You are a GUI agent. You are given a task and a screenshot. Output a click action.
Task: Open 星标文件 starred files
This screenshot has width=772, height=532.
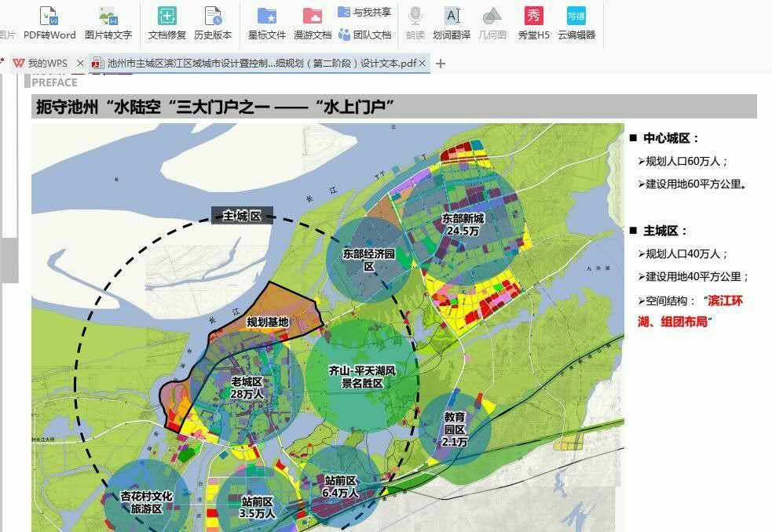pyautogui.click(x=266, y=23)
